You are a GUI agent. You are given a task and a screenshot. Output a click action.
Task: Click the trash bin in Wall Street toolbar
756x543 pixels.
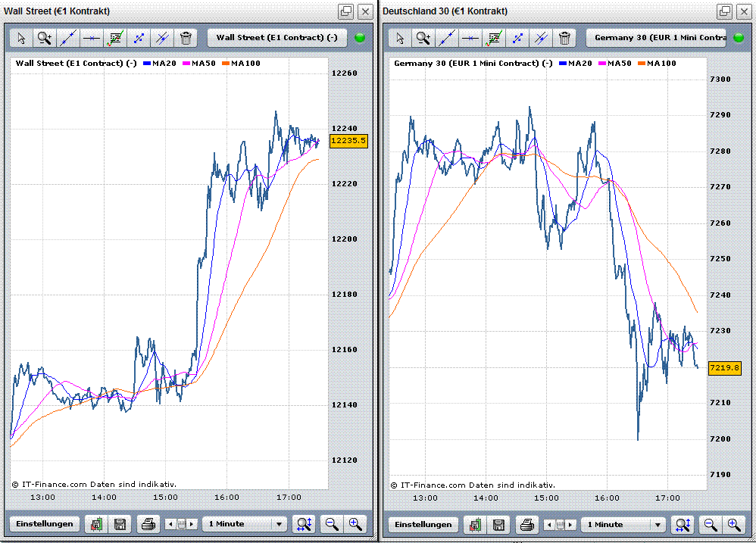186,38
